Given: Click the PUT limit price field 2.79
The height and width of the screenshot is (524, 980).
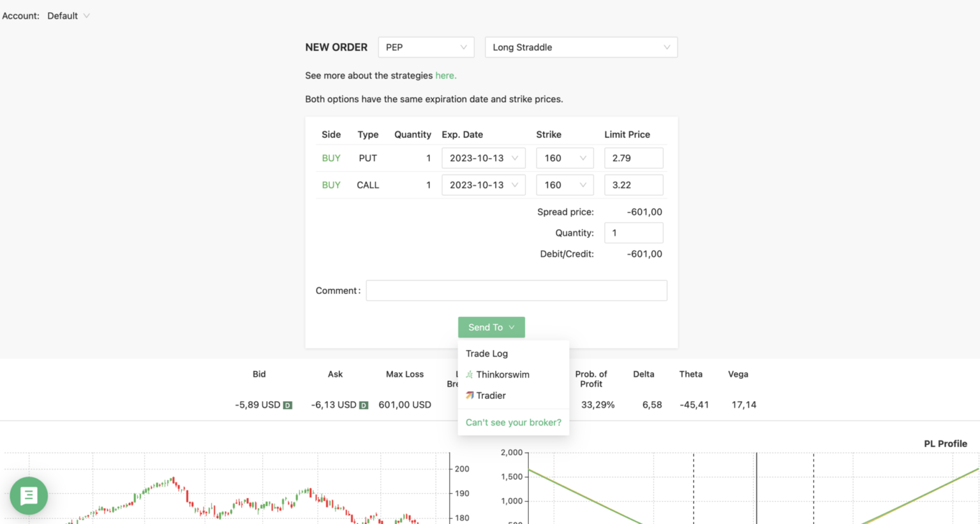Looking at the screenshot, I should [634, 158].
